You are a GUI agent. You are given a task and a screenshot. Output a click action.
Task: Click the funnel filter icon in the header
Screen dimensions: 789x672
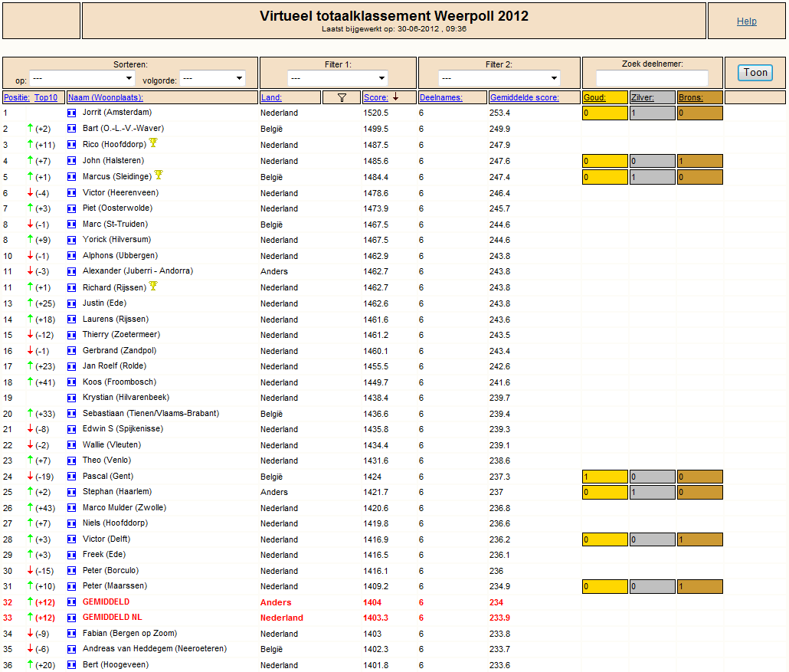tap(342, 97)
